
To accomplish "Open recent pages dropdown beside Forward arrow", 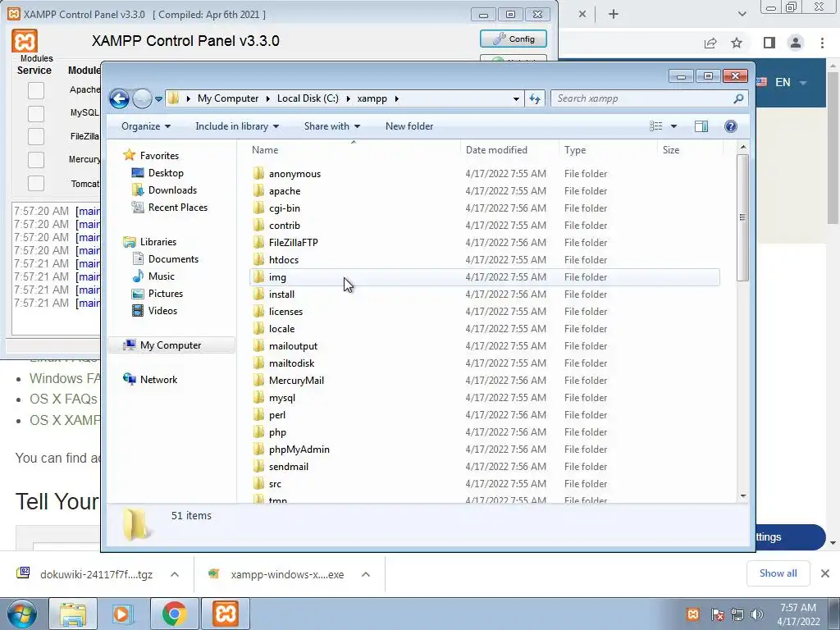I will (x=158, y=99).
